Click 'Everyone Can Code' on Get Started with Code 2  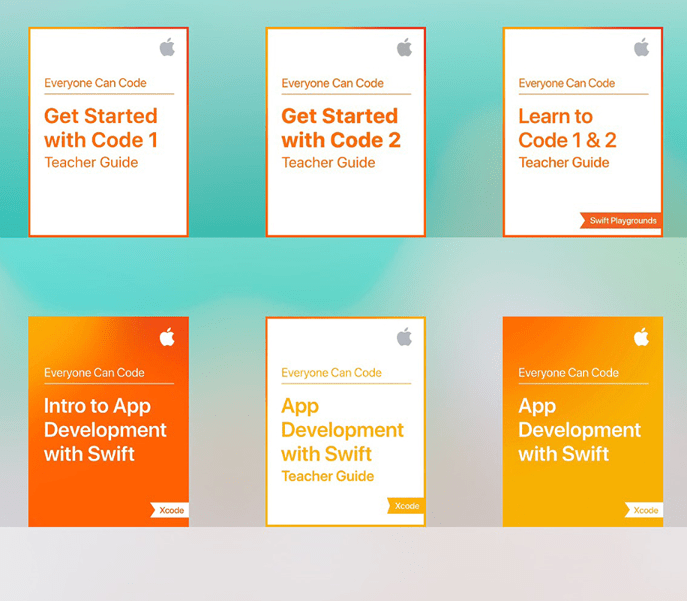(332, 83)
